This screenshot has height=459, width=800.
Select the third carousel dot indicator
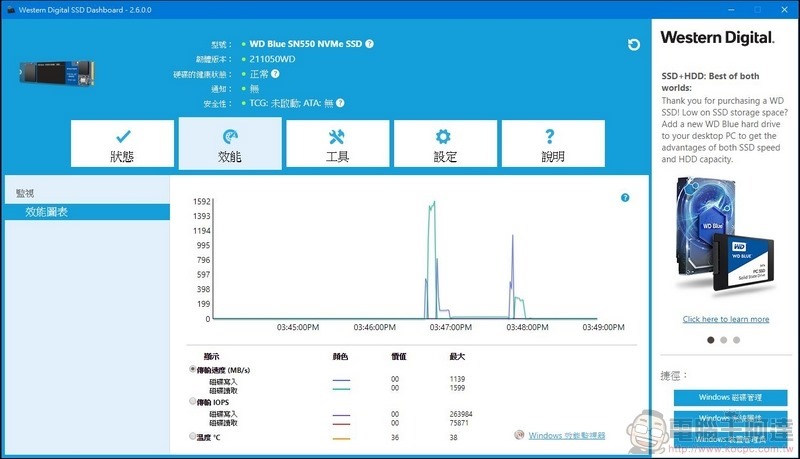(x=736, y=340)
